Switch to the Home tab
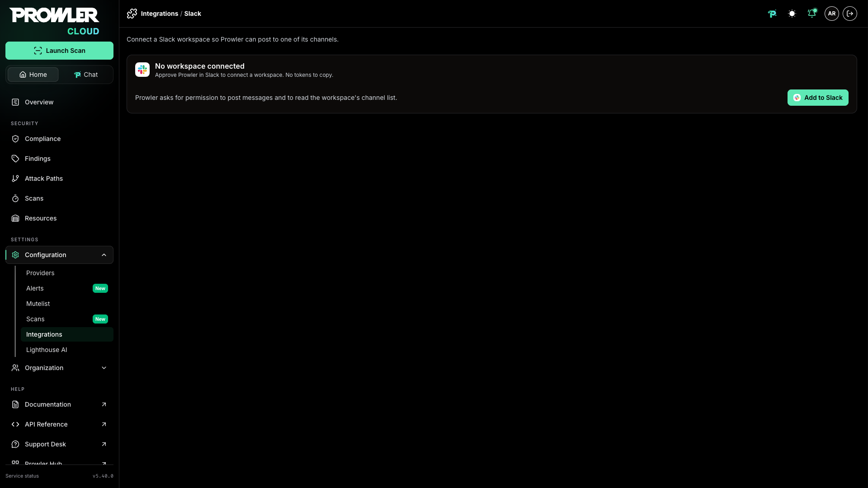 [x=33, y=75]
